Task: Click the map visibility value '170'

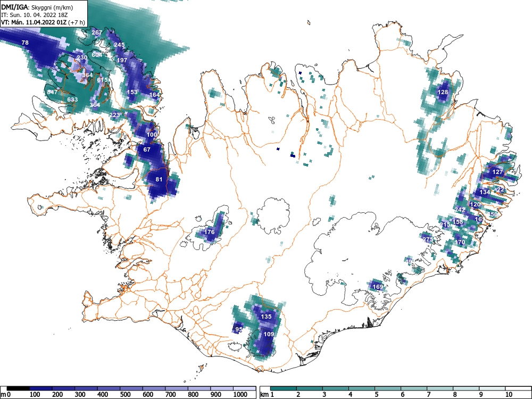Action: point(460,242)
